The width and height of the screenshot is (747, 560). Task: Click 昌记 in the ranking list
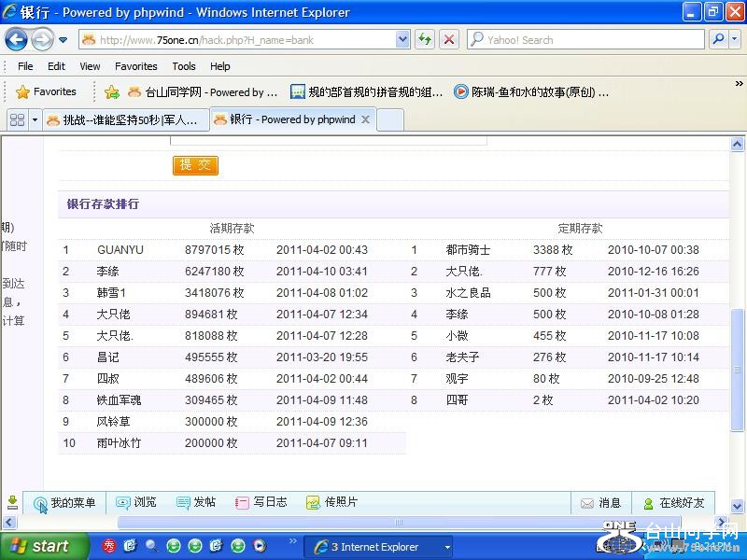(107, 357)
